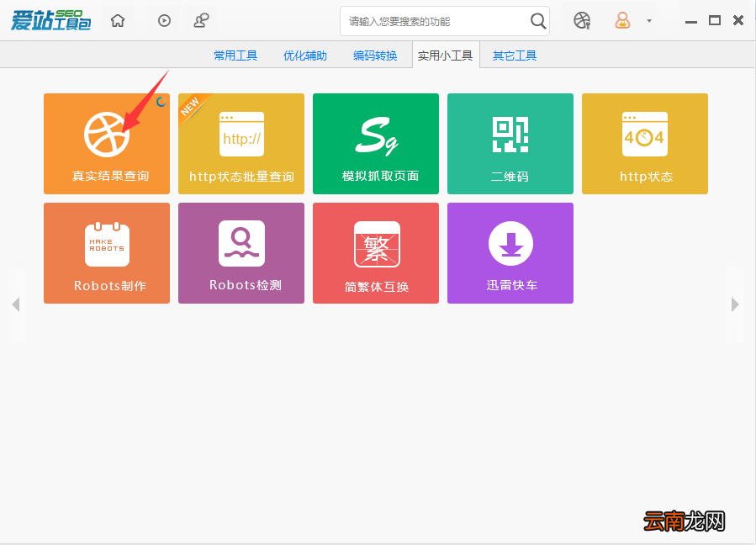Close the toolkit window
The width and height of the screenshot is (756, 545).
tap(738, 20)
